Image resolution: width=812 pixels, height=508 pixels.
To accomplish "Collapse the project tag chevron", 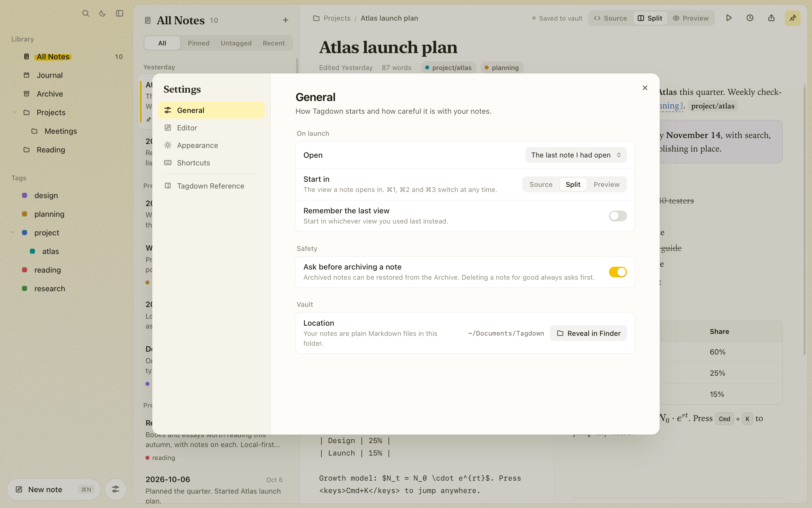I will (x=12, y=233).
